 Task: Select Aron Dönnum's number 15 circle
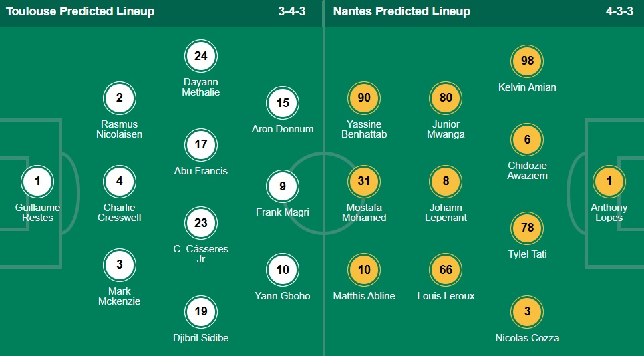tap(283, 103)
